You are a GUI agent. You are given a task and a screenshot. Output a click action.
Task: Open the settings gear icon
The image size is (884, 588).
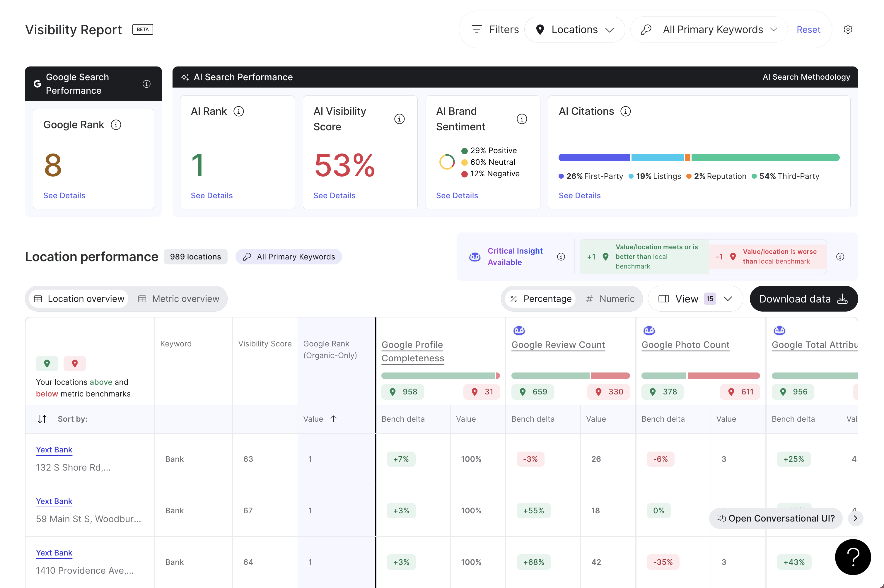pos(848,29)
